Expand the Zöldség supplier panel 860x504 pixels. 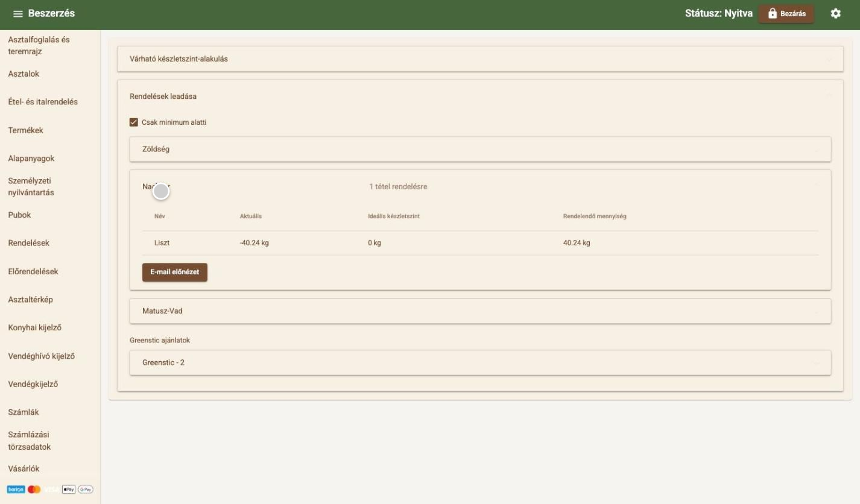480,149
